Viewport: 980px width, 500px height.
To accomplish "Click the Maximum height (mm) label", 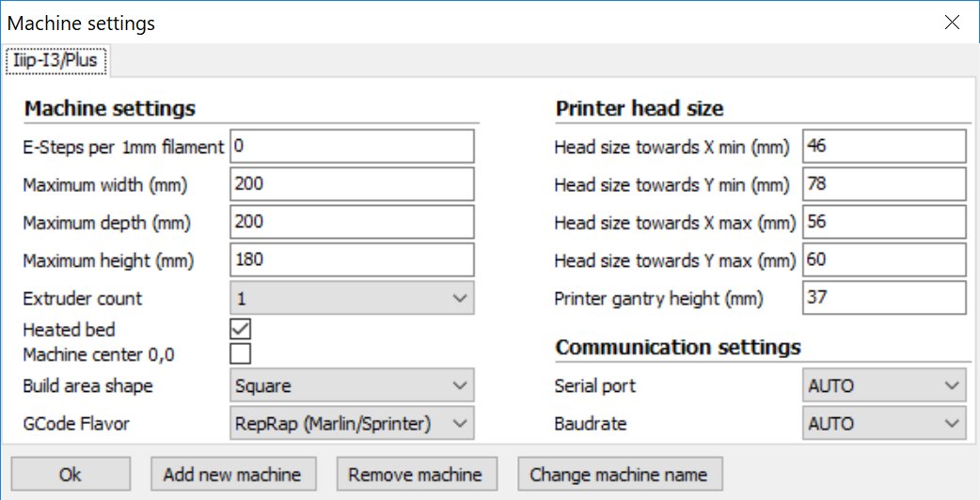I will point(108,259).
